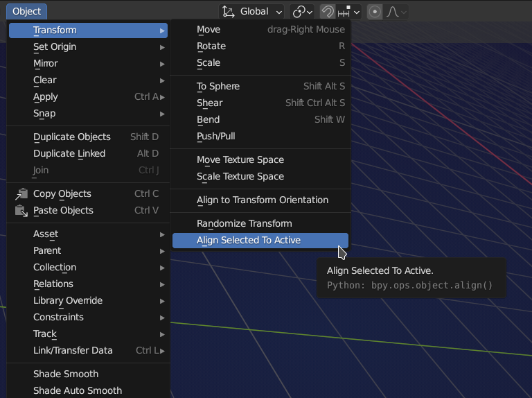
Task: Select Copy Objects menu entry text
Action: (62, 194)
